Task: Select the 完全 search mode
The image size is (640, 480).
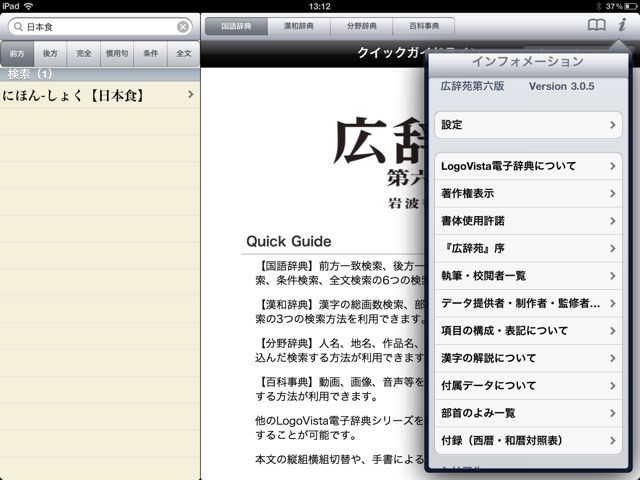Action: coord(84,53)
